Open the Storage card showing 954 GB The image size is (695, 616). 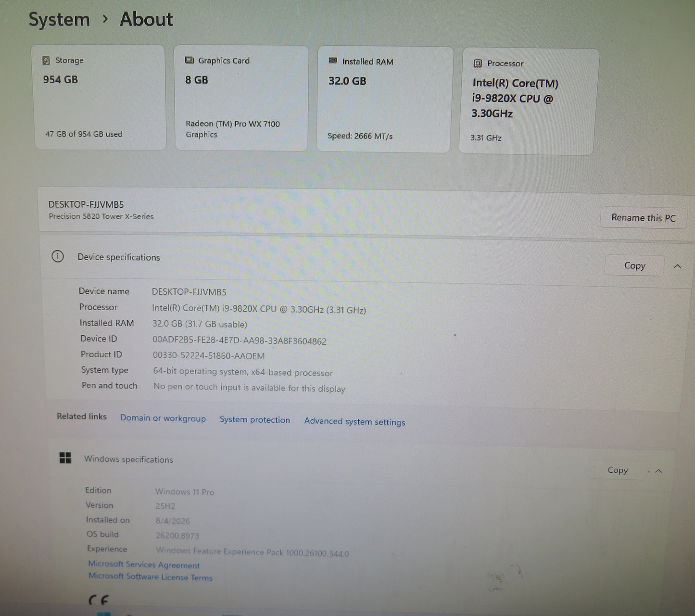100,98
